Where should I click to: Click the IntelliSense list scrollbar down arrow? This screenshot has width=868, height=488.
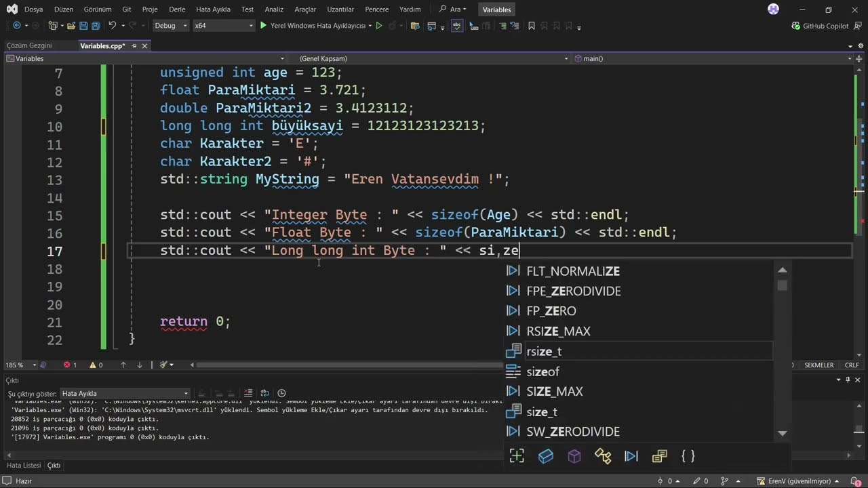(x=782, y=433)
